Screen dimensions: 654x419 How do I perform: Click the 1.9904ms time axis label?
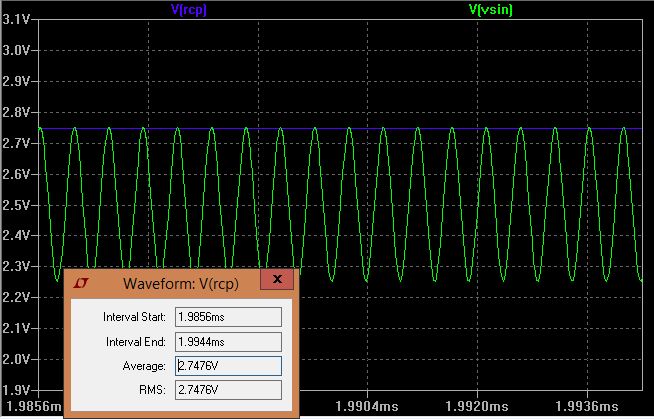(x=367, y=406)
